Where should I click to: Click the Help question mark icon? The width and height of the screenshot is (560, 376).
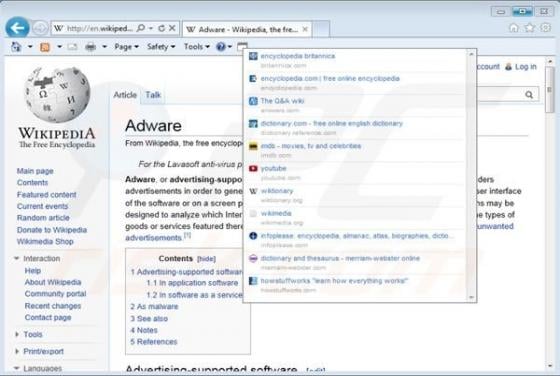coord(221,47)
